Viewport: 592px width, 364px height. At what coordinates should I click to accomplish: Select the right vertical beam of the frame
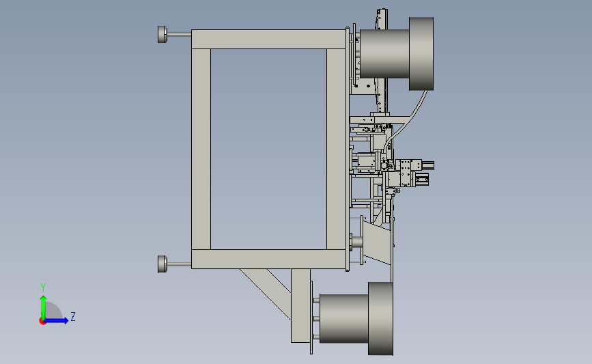click(x=336, y=149)
